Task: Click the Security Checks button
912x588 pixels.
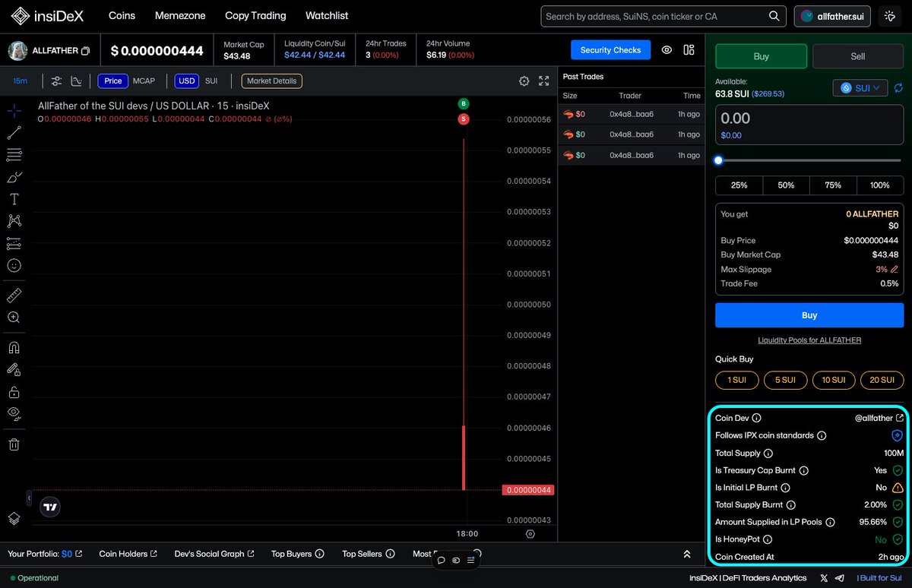Action: (611, 50)
